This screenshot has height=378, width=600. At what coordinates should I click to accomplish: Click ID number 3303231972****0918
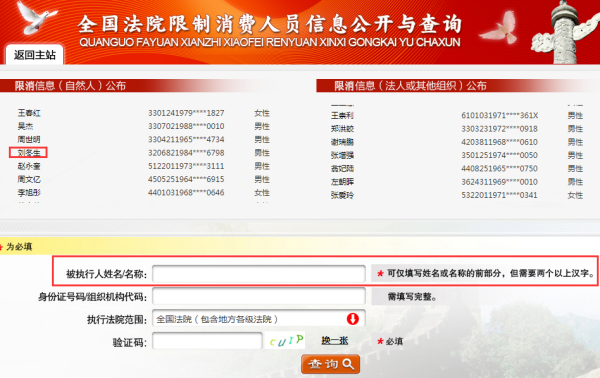pos(499,129)
